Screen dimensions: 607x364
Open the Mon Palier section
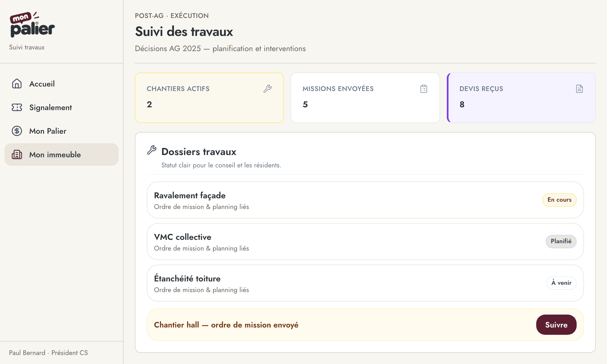(x=62, y=131)
